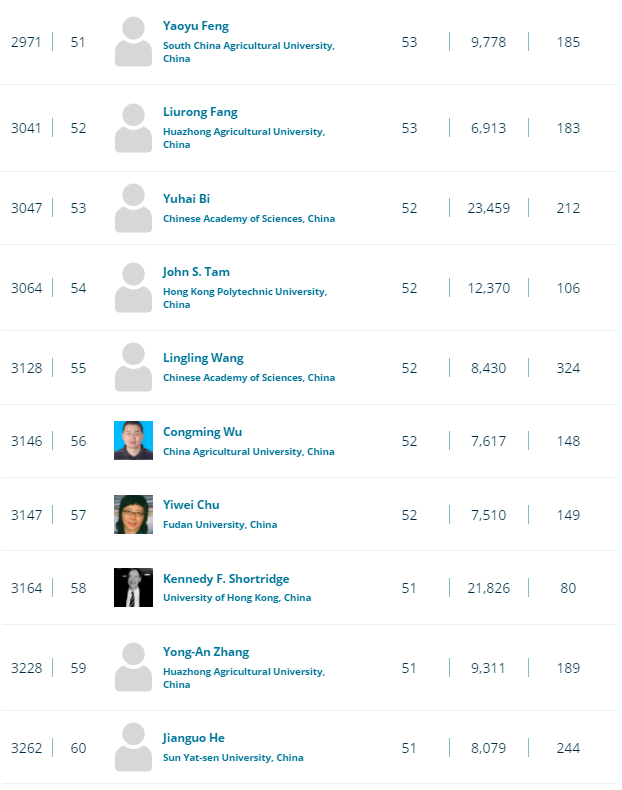
Task: Click Liurong Fang's placeholder avatar icon
Action: click(x=133, y=128)
